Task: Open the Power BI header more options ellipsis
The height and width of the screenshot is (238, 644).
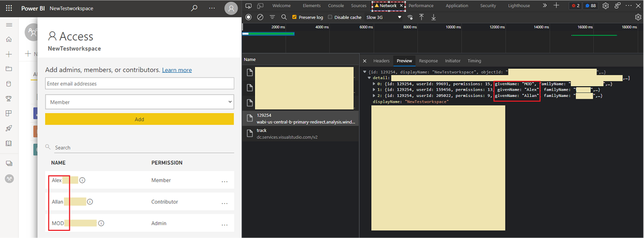Action: click(x=212, y=8)
